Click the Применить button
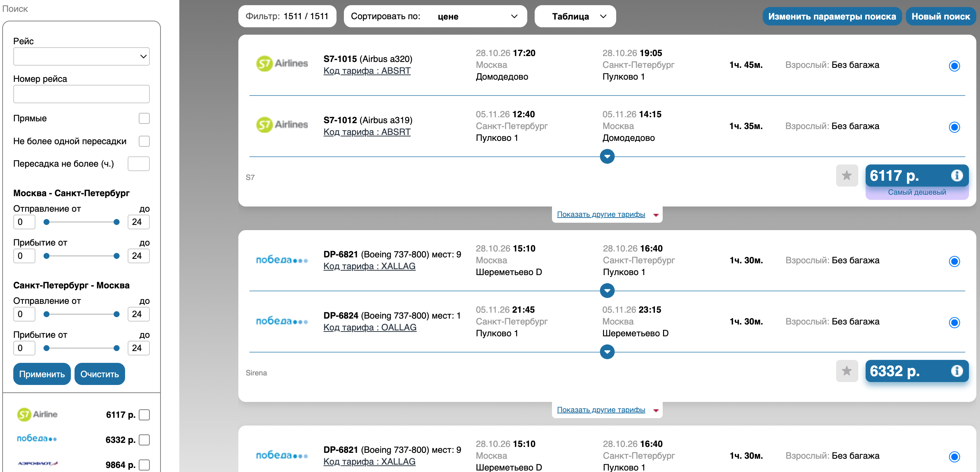The image size is (980, 472). (x=42, y=374)
